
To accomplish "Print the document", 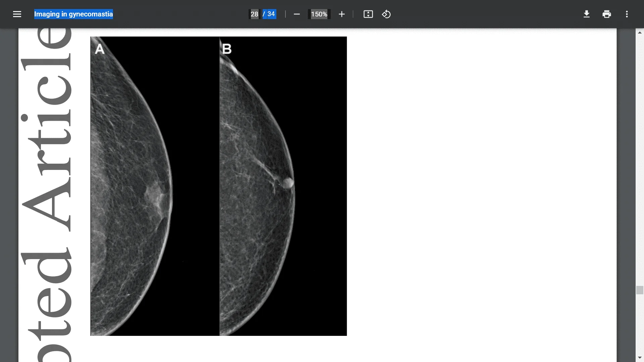I will click(x=607, y=14).
